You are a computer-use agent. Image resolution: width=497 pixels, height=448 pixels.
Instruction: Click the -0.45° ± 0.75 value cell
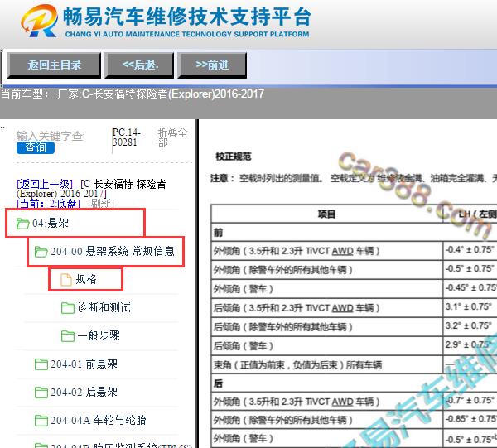click(x=470, y=287)
